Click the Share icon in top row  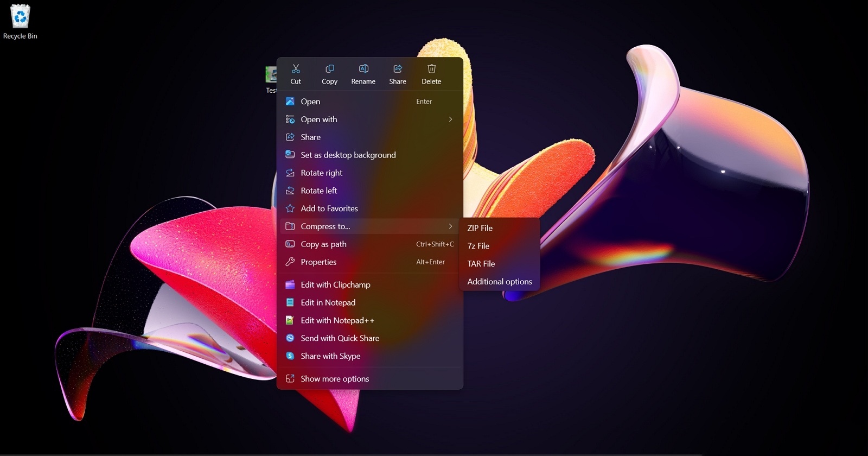[398, 69]
